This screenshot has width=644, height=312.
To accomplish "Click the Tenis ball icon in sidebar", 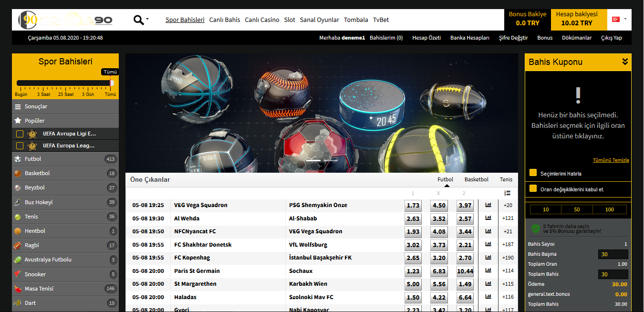I will (x=18, y=217).
